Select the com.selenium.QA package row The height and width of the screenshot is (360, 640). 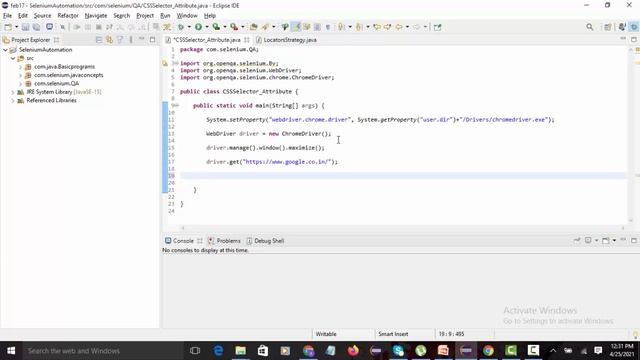(x=56, y=83)
